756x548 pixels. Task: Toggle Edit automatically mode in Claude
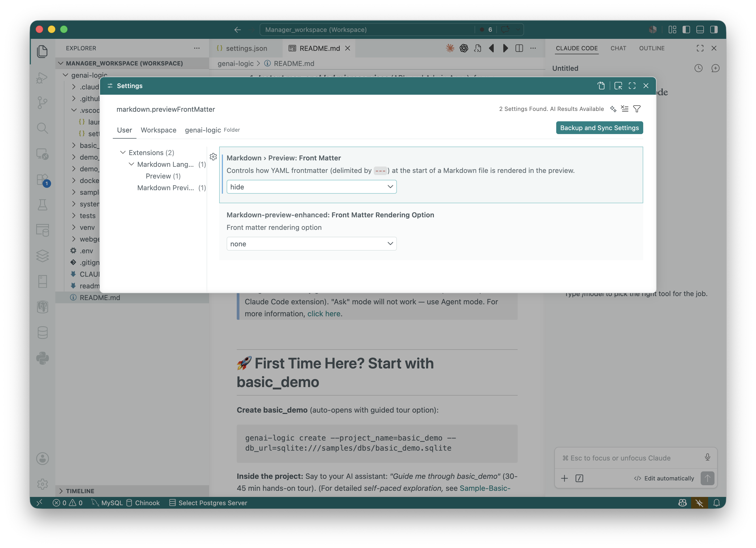click(x=664, y=478)
